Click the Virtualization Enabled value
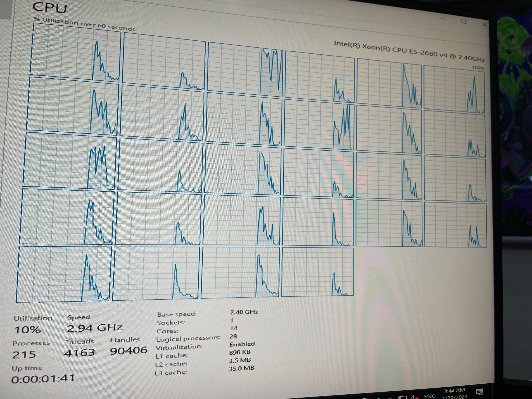The height and width of the screenshot is (399, 532). [242, 344]
